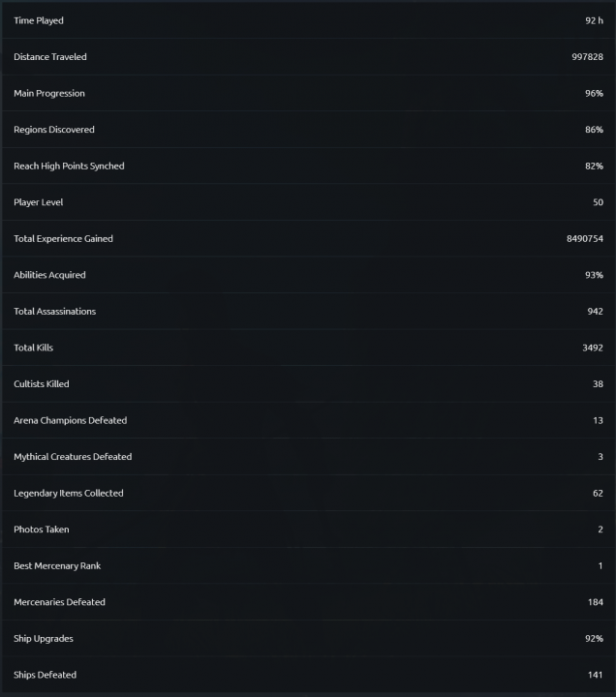616x697 pixels.
Task: Select the Total Kills label
Action: point(34,348)
